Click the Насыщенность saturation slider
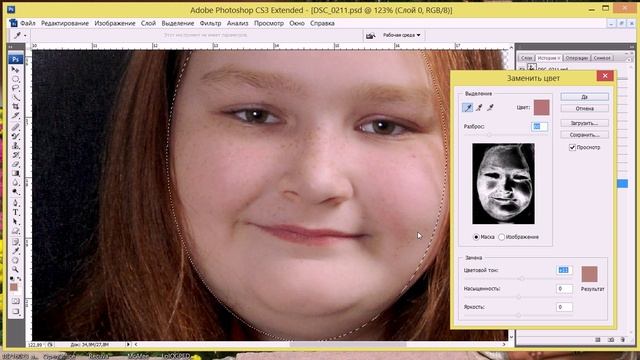This screenshot has height=360, width=640. pos(519,297)
